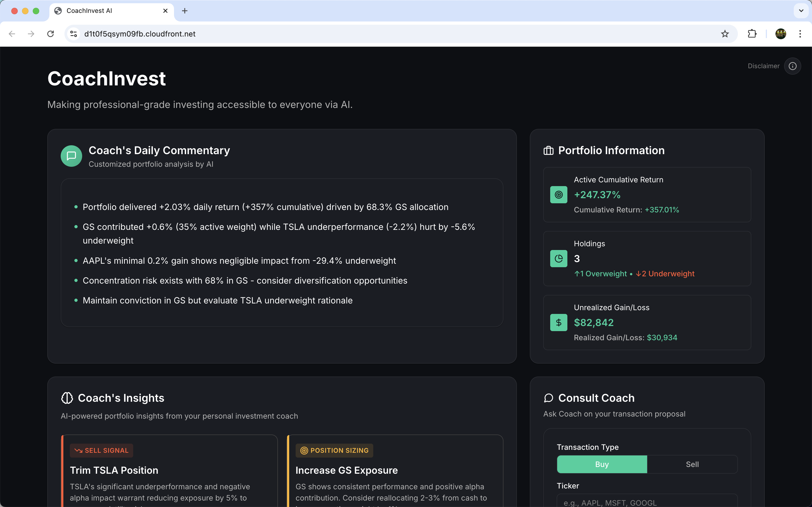
Task: Reload the current page
Action: pos(51,34)
